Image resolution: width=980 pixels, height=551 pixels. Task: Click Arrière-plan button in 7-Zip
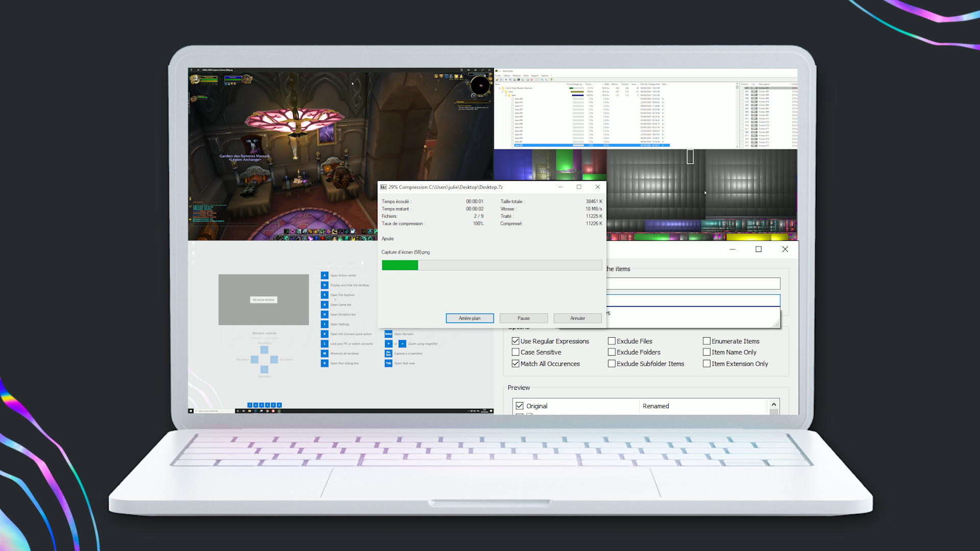coord(470,317)
